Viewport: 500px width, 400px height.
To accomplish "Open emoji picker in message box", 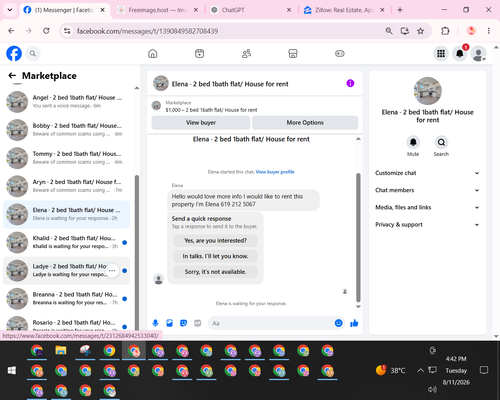I will [x=338, y=323].
